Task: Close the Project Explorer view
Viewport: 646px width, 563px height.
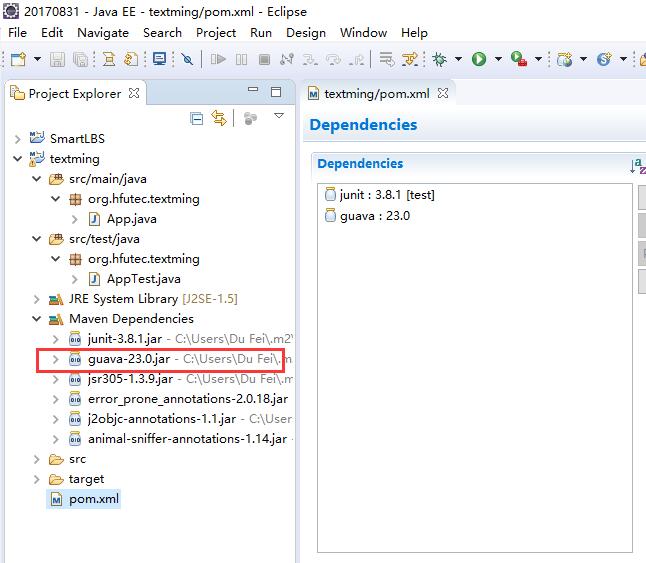Action: [x=134, y=93]
